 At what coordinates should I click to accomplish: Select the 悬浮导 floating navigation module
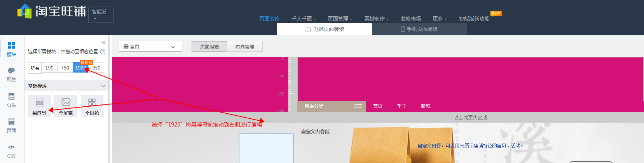click(39, 106)
